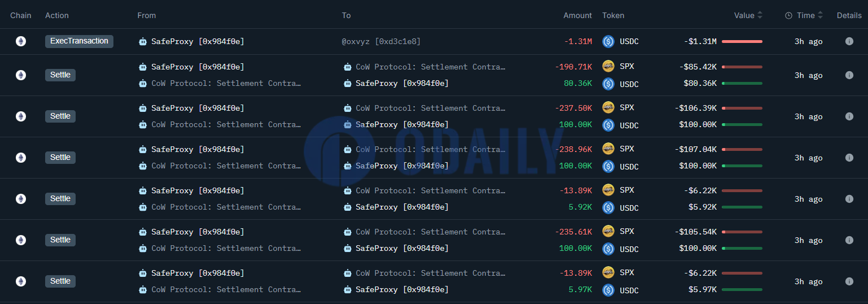
Task: Click robot icon of SafeProxy in ExecTransaction row
Action: [143, 42]
